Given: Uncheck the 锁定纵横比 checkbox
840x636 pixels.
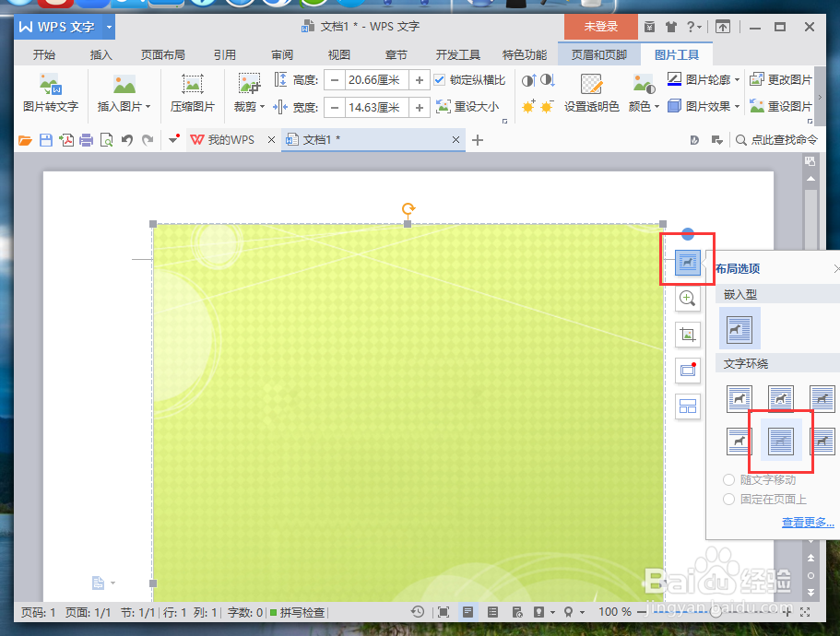Looking at the screenshot, I should click(x=440, y=79).
